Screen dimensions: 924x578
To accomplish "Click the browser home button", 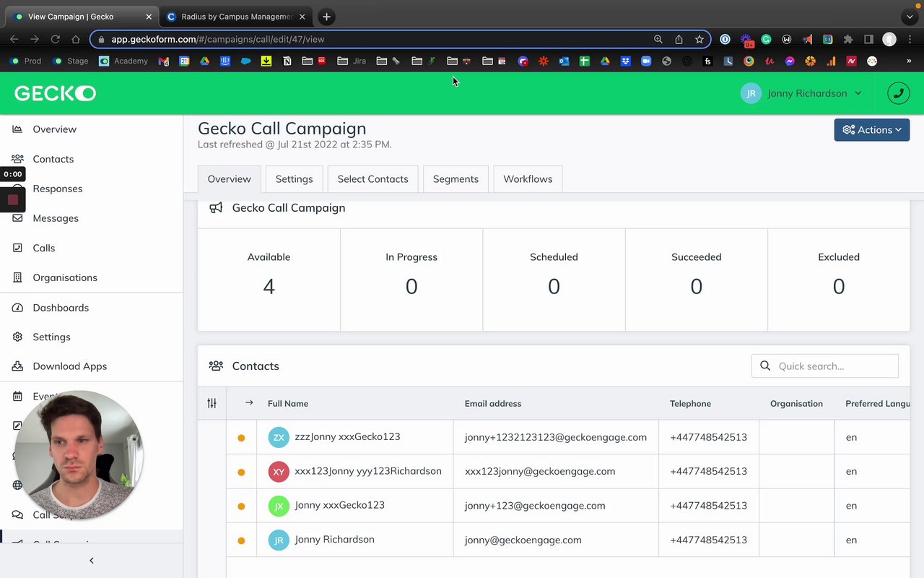I will [75, 39].
